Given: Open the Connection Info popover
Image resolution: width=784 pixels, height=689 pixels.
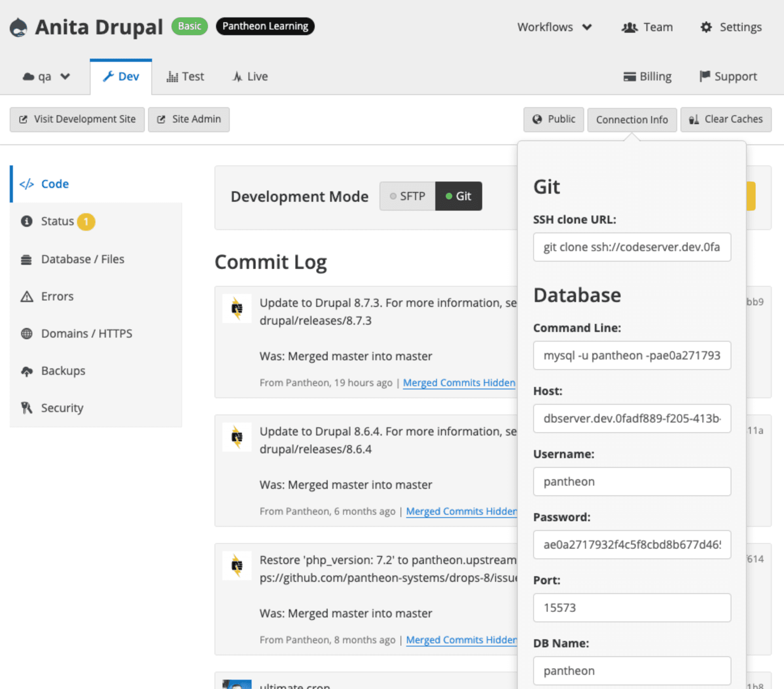Looking at the screenshot, I should [x=632, y=119].
